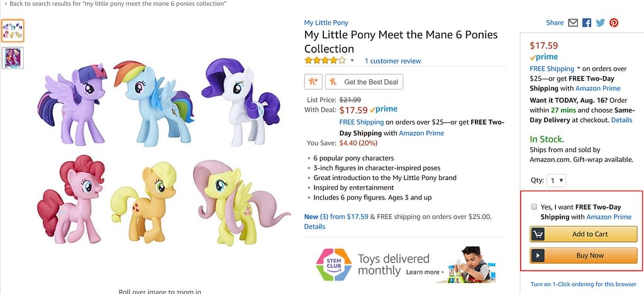Open the 1 customer review link
This screenshot has height=294, width=644.
(392, 61)
